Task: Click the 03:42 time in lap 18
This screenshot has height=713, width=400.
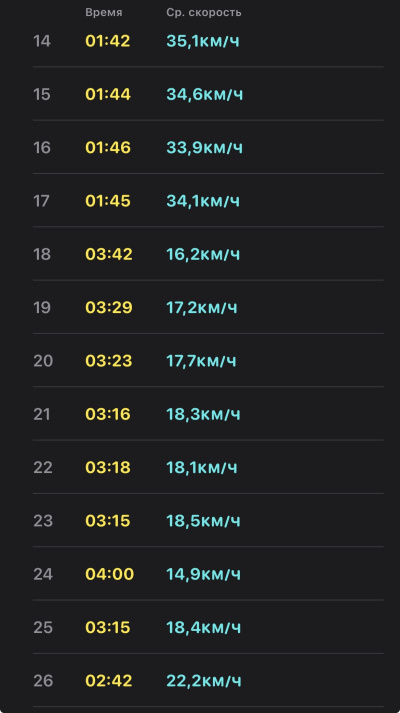Action: point(109,254)
